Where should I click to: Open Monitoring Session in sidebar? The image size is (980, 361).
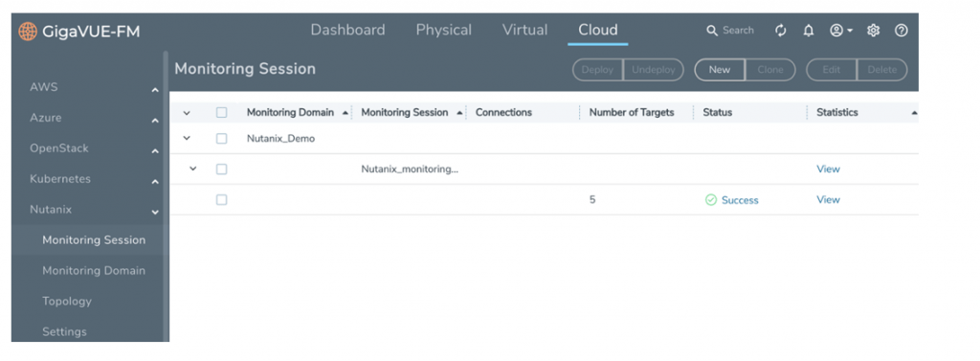(x=94, y=240)
